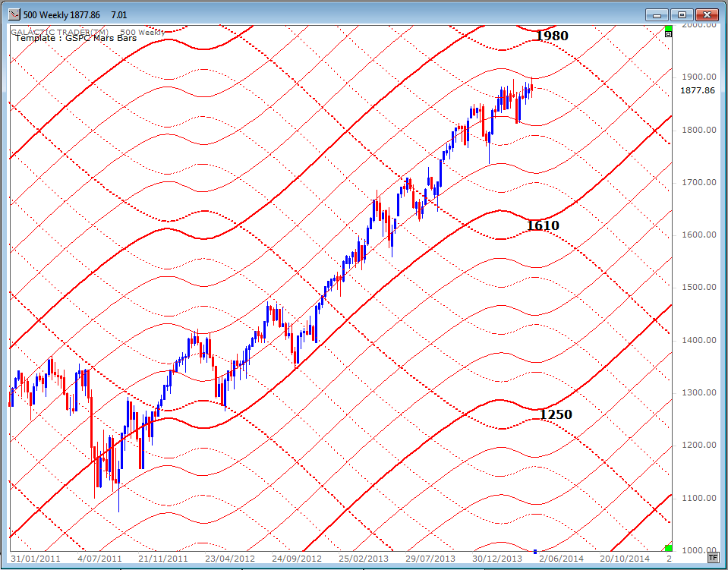Click the 1900.00 price axis value
The height and width of the screenshot is (570, 728).
pyautogui.click(x=698, y=77)
